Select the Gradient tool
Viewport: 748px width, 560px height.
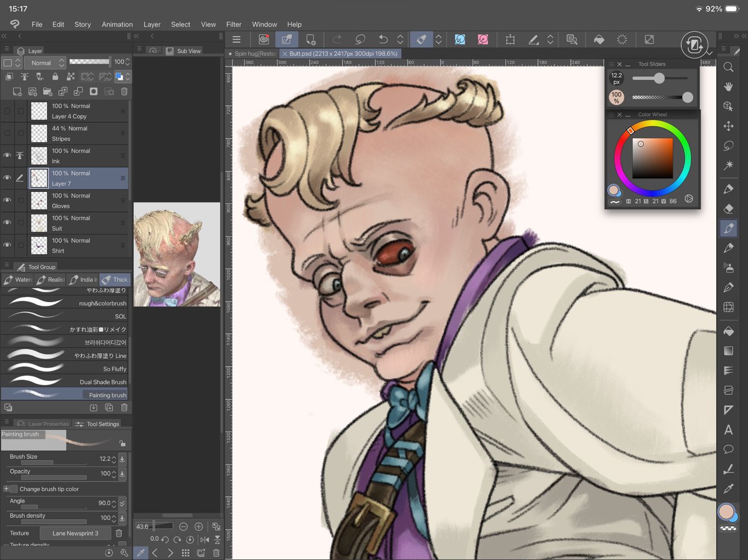728,351
